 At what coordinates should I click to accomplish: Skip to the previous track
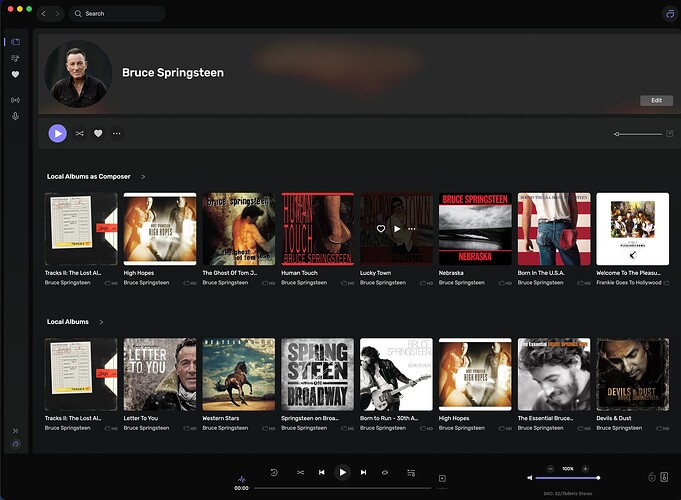321,472
